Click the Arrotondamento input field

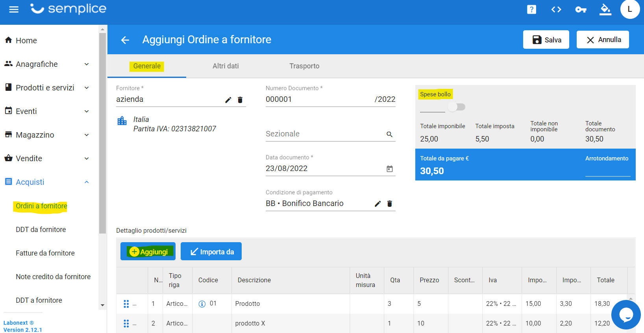[608, 171]
